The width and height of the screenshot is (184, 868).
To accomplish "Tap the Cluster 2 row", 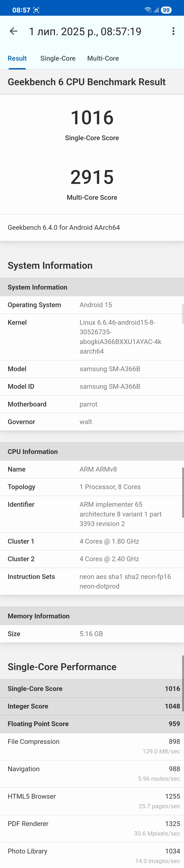I will tap(92, 559).
